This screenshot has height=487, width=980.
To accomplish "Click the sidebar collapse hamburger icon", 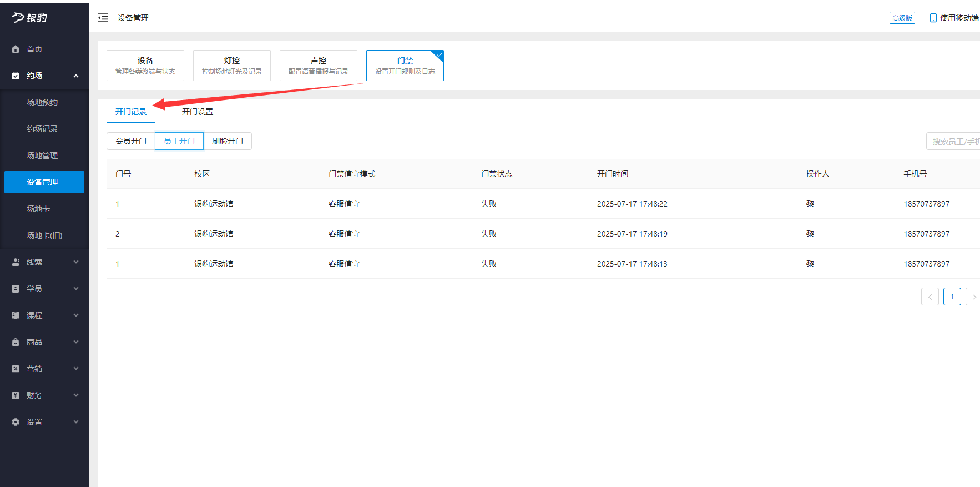I will click(103, 18).
